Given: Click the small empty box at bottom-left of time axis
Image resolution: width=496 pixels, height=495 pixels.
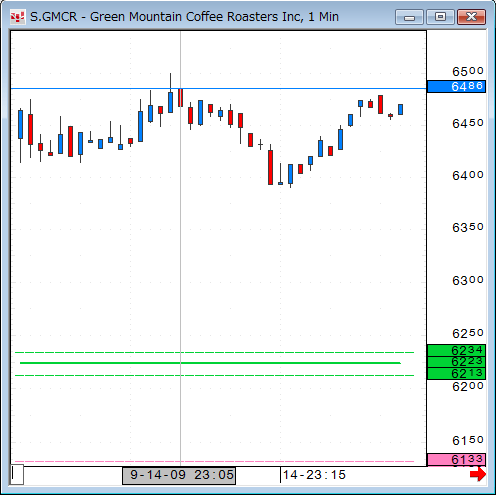Looking at the screenshot, I should click(17, 474).
